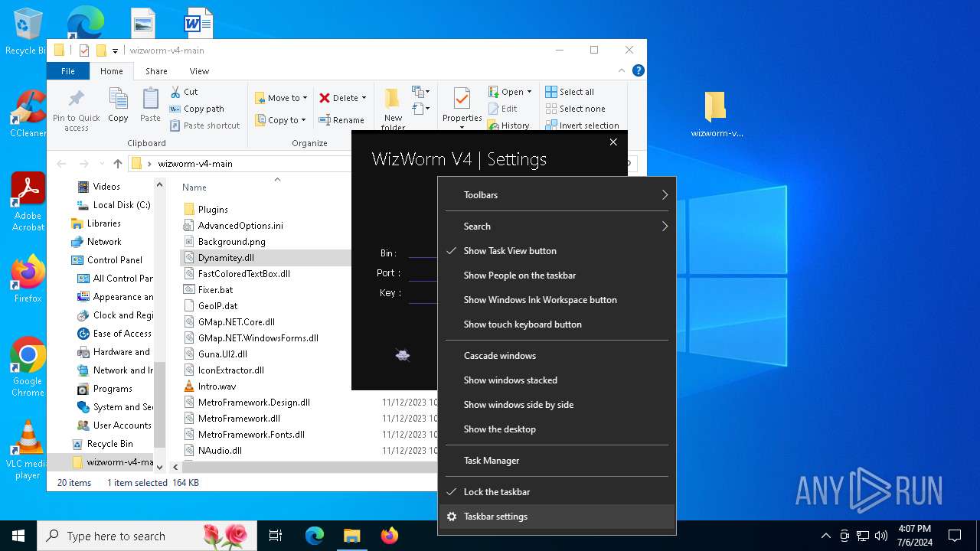Select Dynamitey.dll in the file list
Image resolution: width=980 pixels, height=551 pixels.
226,258
